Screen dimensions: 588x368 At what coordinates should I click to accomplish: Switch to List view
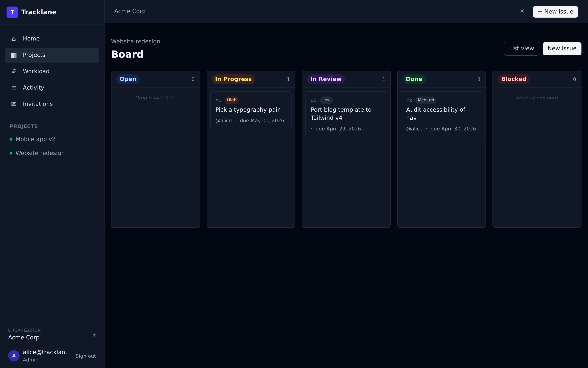click(x=521, y=48)
